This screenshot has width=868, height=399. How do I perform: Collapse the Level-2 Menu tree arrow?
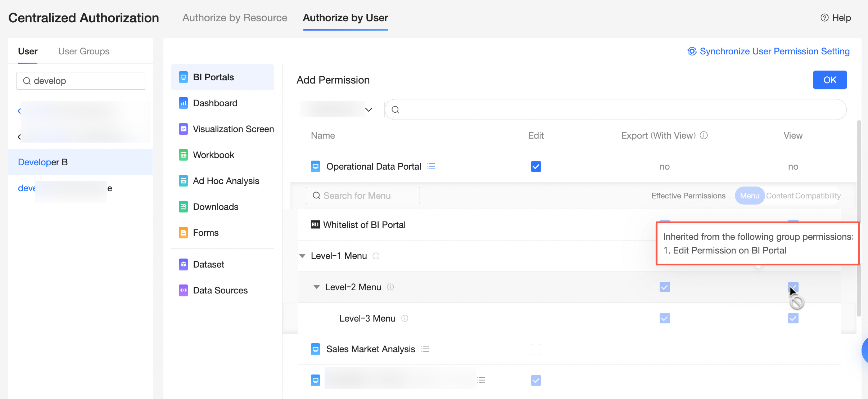(x=316, y=287)
